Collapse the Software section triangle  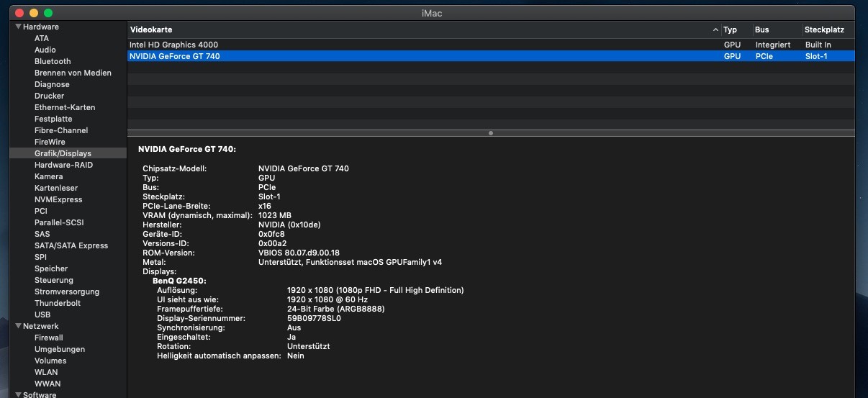(x=18, y=394)
